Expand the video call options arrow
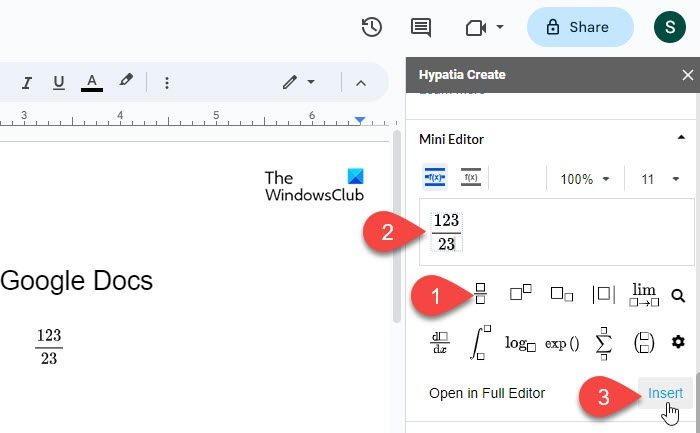700x433 pixels. [500, 27]
